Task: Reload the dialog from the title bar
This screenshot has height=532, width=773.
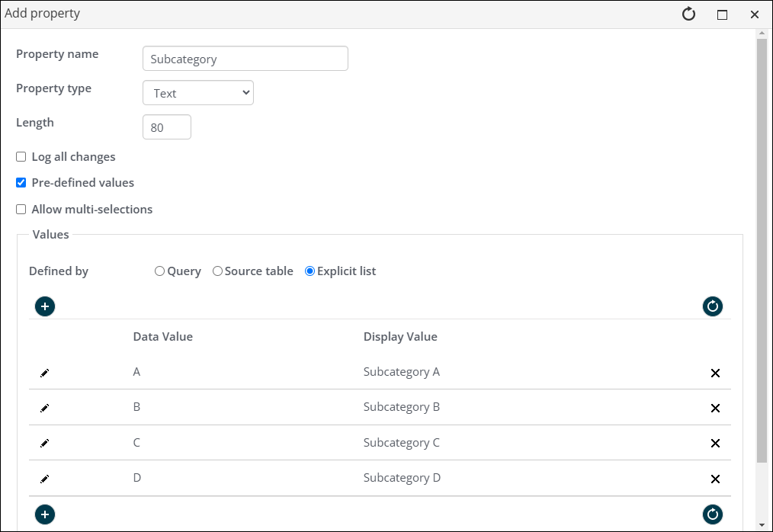Action: 688,14
